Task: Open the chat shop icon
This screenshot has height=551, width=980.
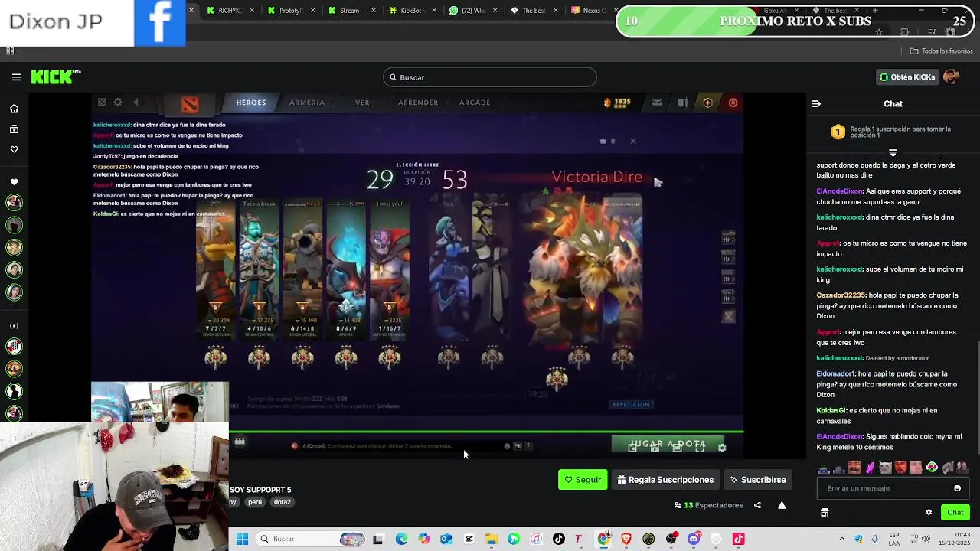Action: pos(825,513)
